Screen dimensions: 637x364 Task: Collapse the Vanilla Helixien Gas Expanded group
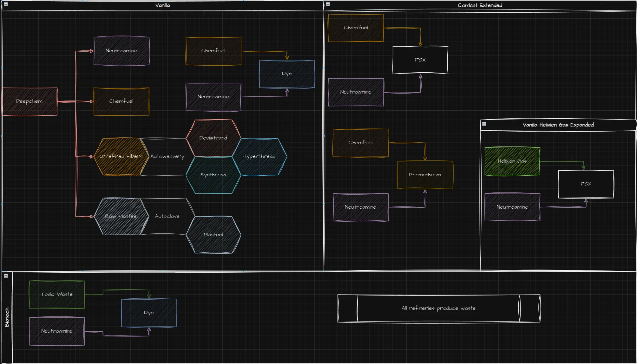pyautogui.click(x=484, y=124)
